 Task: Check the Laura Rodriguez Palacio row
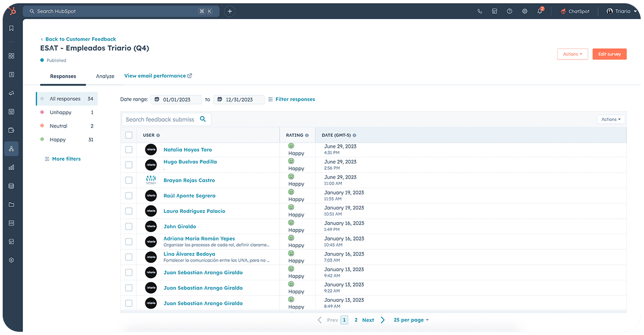click(129, 211)
